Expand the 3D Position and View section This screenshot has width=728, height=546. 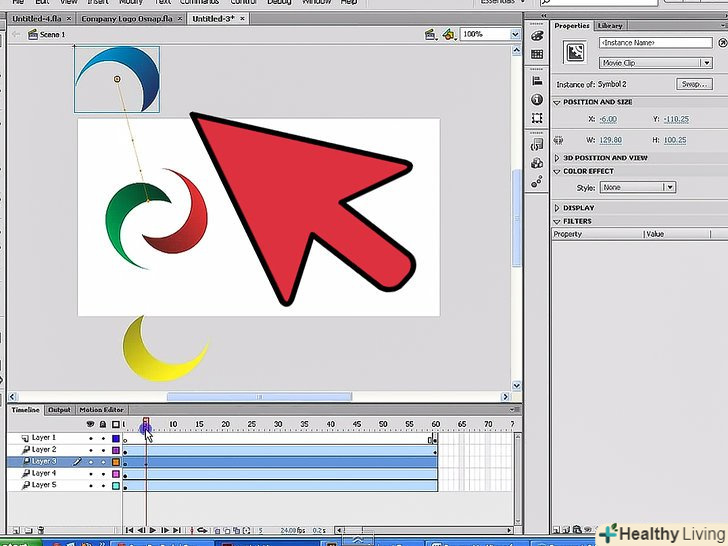[x=557, y=158]
